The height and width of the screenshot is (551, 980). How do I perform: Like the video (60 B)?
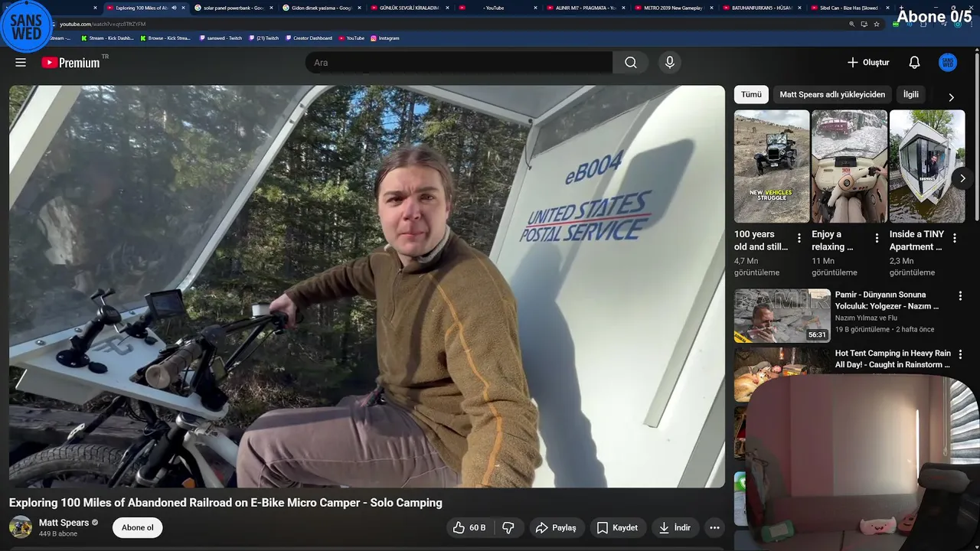[x=469, y=527]
